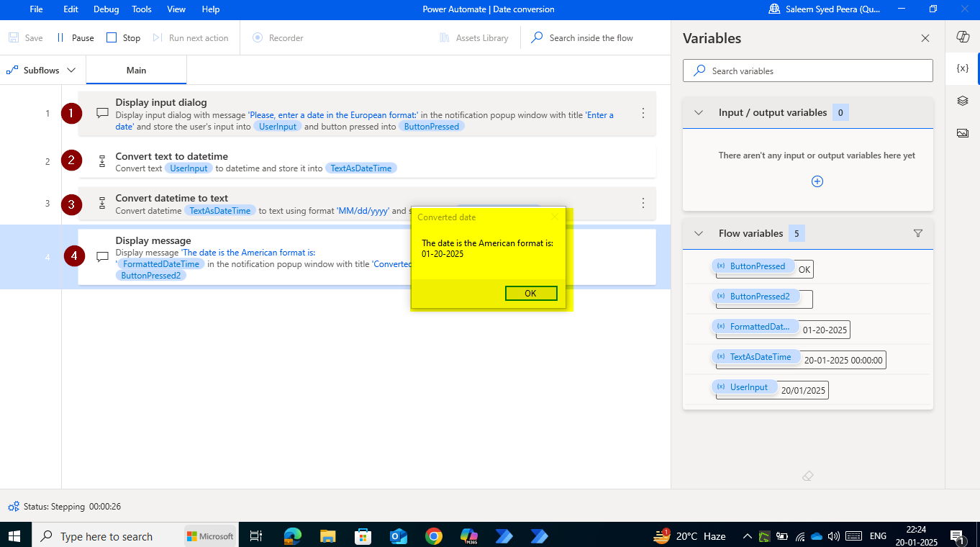Select the Variables {x} pane icon
The image size is (980, 547).
(x=963, y=68)
